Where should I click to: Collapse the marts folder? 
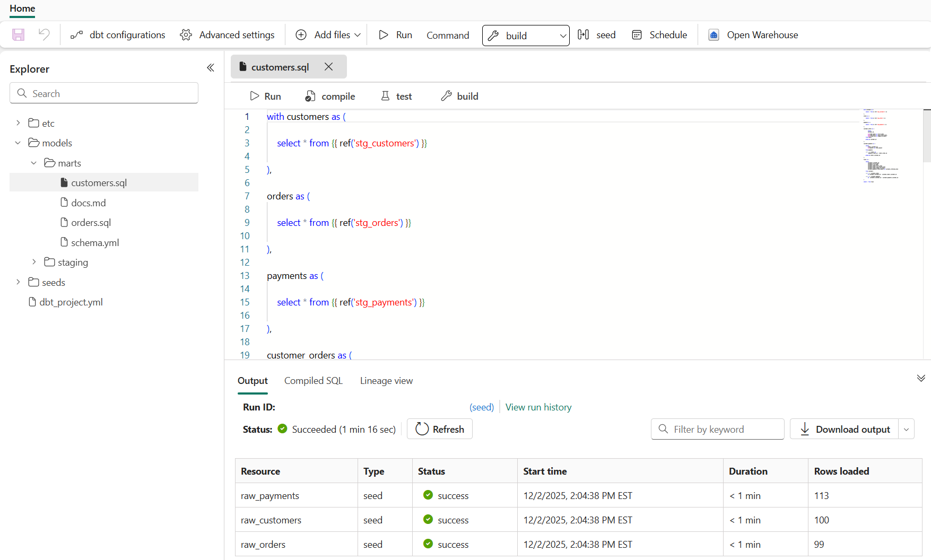[x=34, y=163]
